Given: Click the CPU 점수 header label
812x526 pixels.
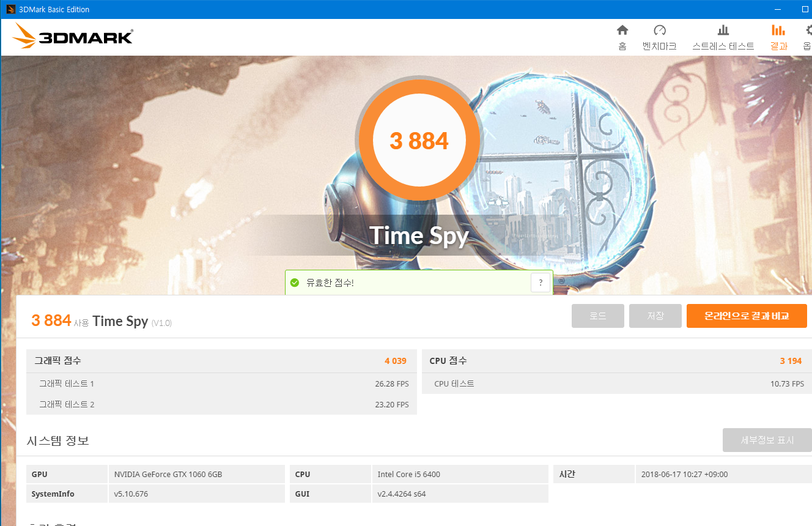Looking at the screenshot, I should 448,361.
